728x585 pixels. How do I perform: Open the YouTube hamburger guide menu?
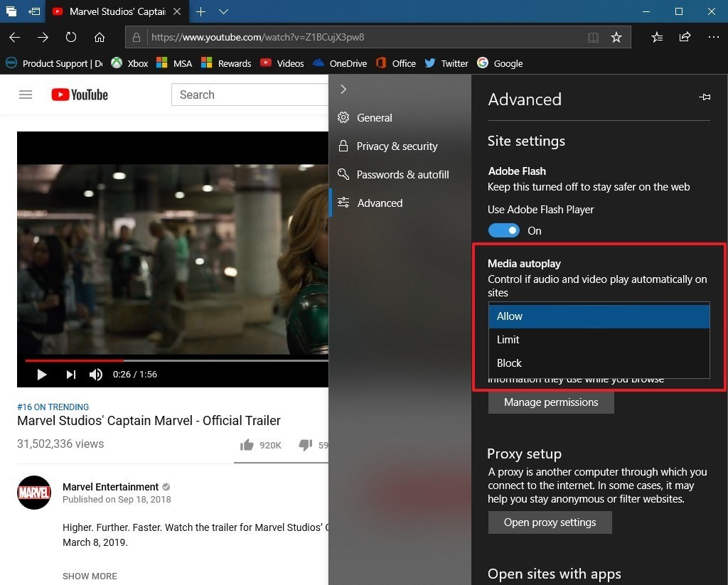pos(26,95)
